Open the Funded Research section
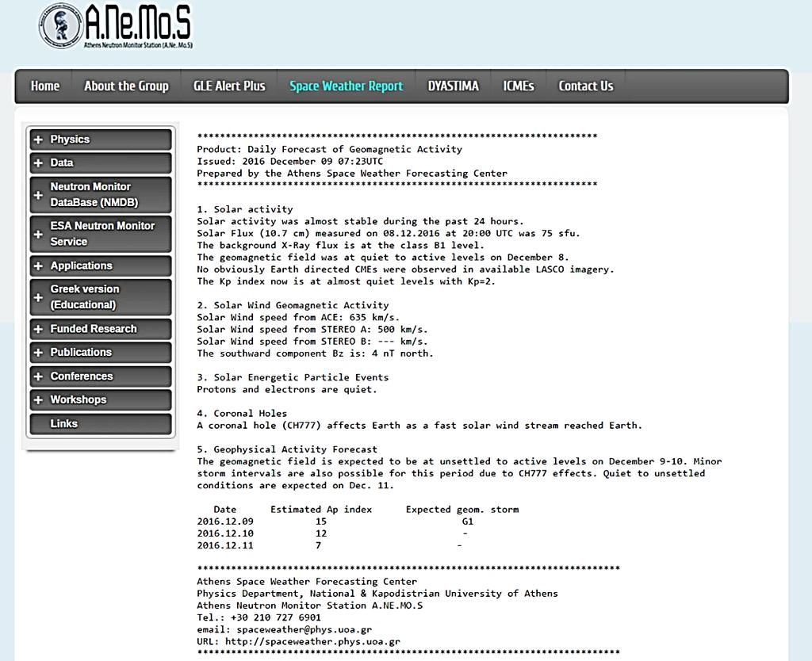812x661 pixels. [101, 329]
